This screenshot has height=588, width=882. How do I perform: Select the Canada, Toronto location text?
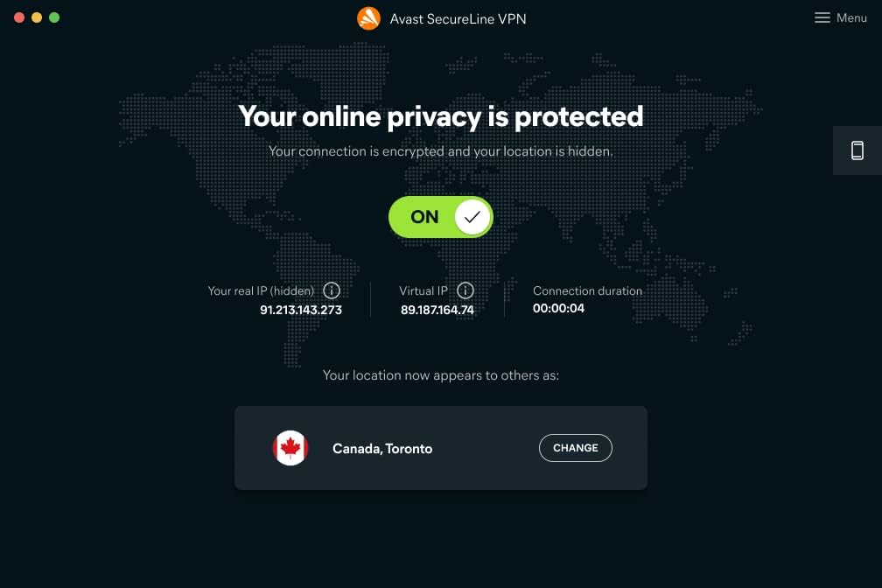pyautogui.click(x=382, y=449)
